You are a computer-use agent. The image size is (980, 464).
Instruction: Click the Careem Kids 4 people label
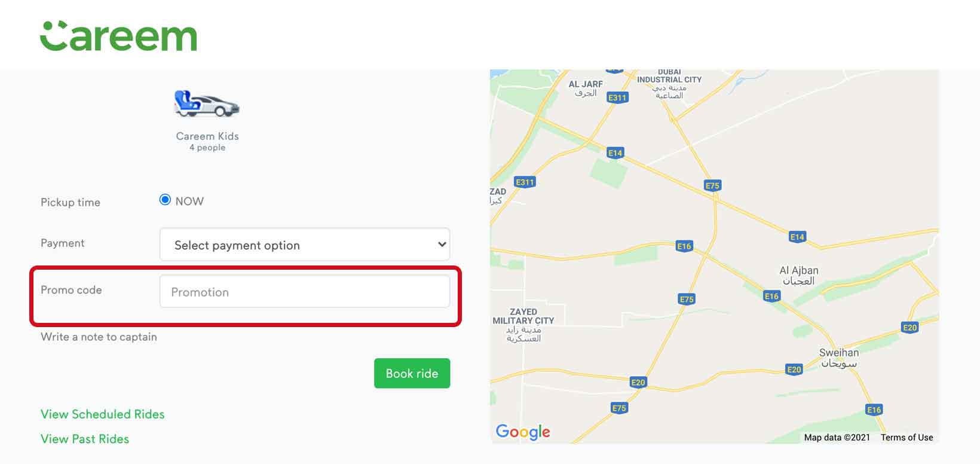point(207,141)
